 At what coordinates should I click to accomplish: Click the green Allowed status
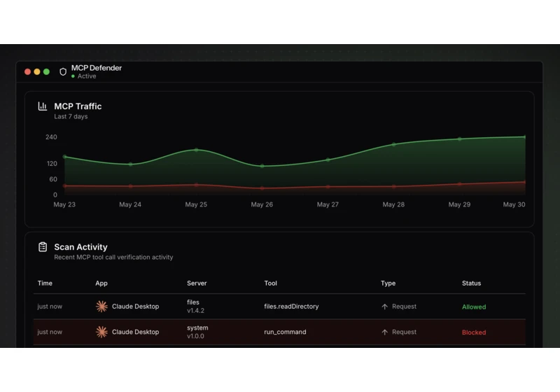click(x=474, y=307)
